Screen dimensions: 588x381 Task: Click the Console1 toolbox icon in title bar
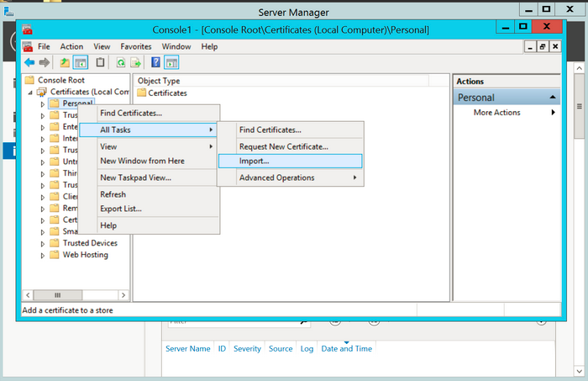pos(27,29)
